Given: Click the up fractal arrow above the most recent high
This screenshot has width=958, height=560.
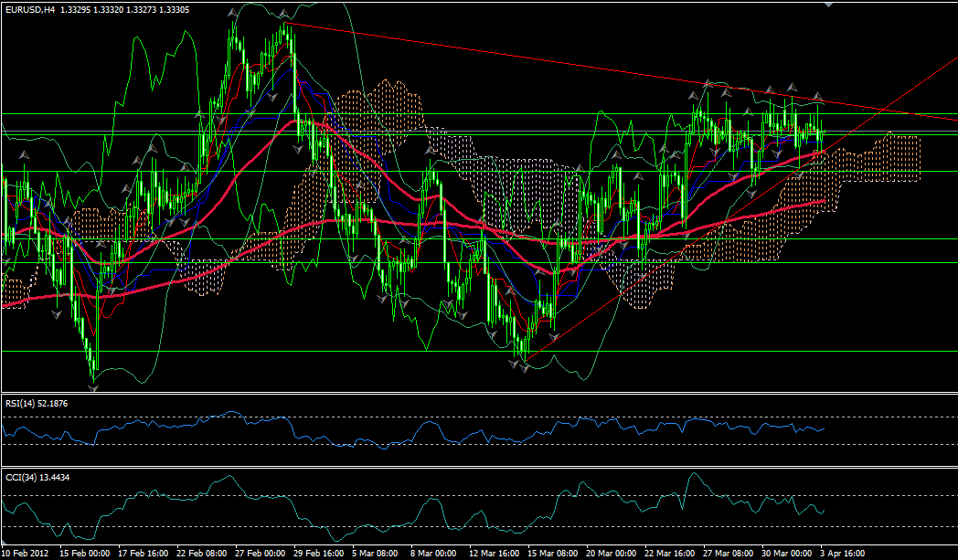Looking at the screenshot, I should coord(818,97).
